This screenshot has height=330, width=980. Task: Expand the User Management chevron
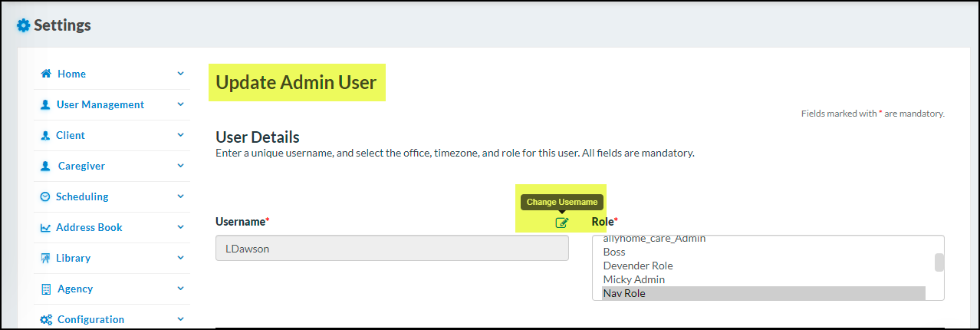click(180, 104)
